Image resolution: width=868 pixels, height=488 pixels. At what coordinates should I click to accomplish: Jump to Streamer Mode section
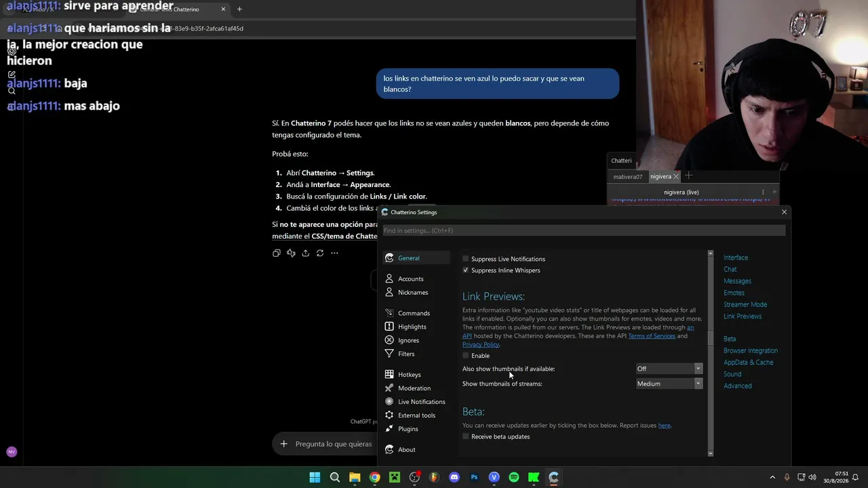745,305
